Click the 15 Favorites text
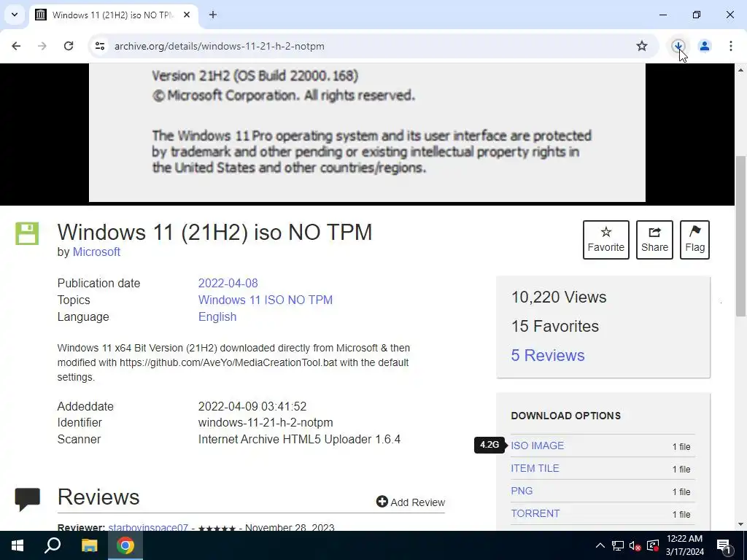 point(555,326)
